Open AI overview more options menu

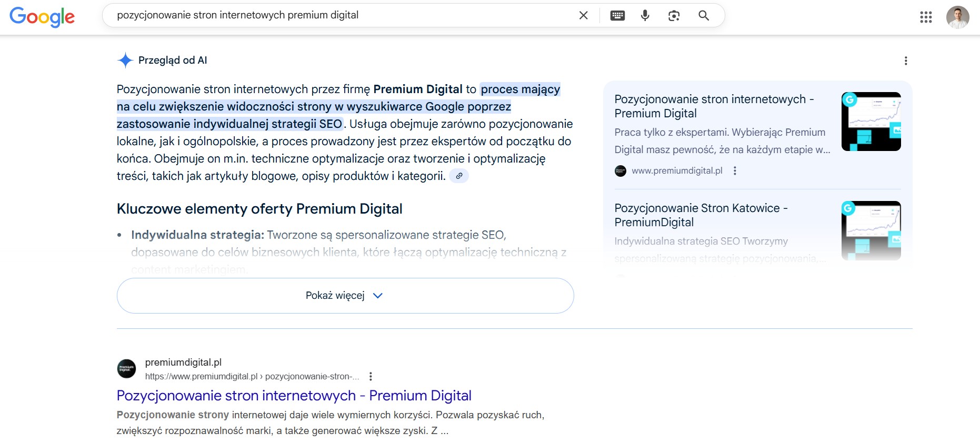click(x=906, y=61)
